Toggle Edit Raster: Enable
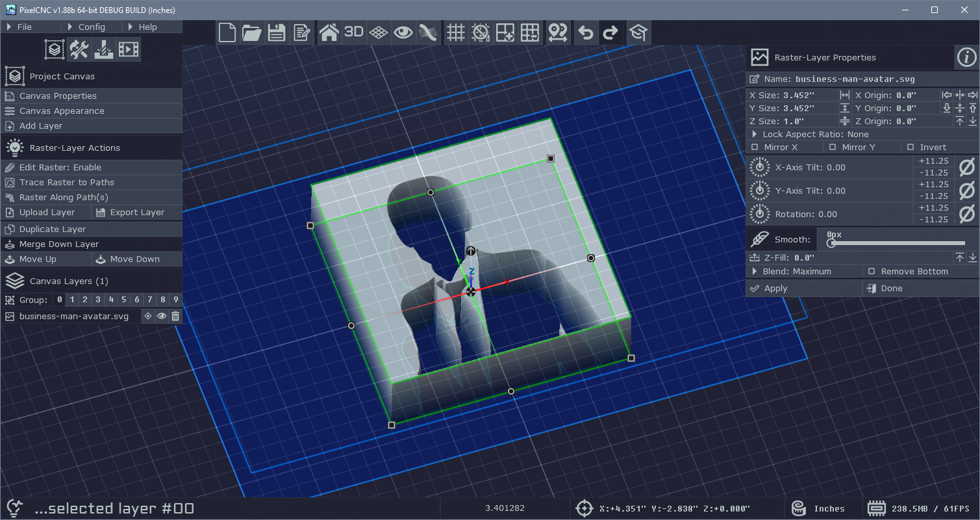Image resolution: width=980 pixels, height=520 pixels. tap(92, 167)
